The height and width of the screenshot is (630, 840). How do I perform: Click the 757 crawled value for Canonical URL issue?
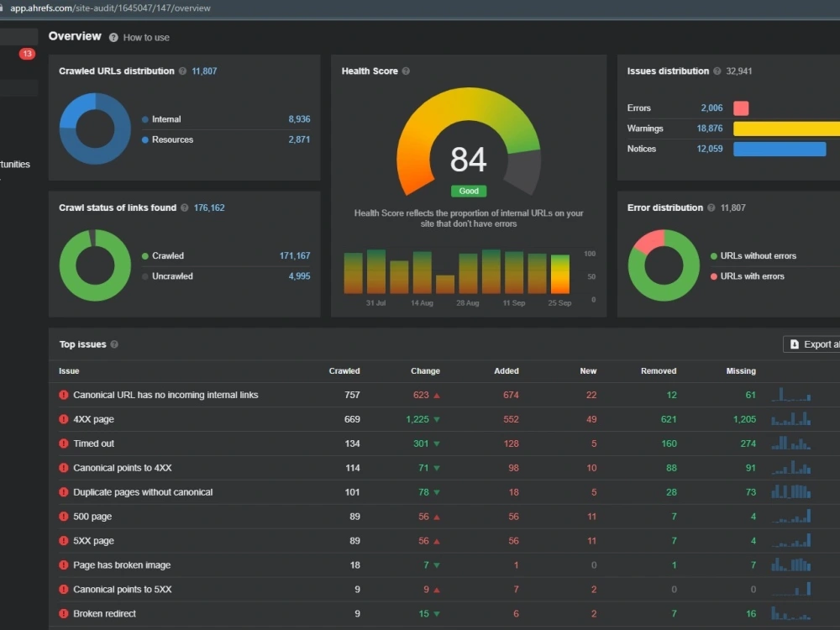click(353, 395)
